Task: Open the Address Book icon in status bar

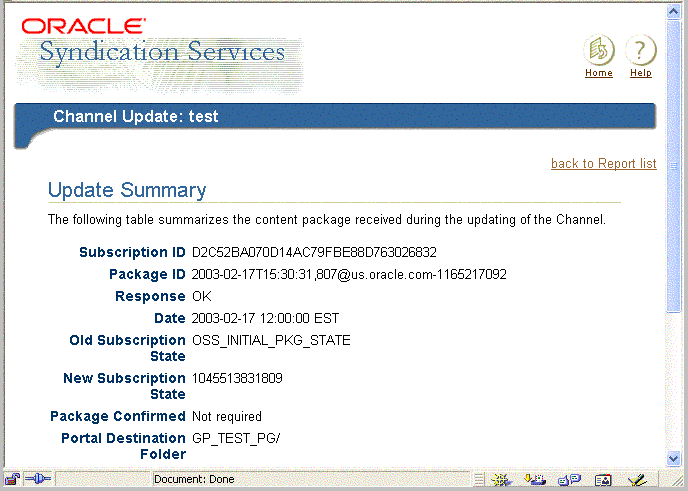Action: (x=603, y=480)
